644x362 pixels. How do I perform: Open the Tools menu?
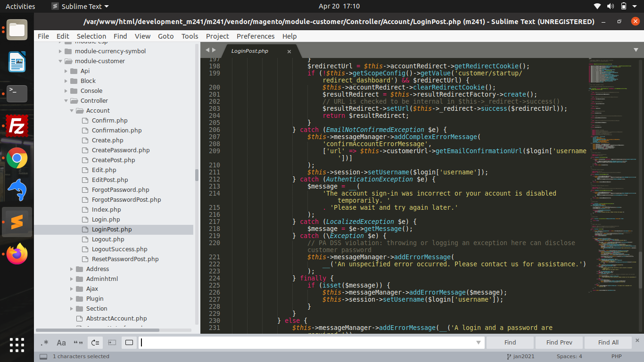[x=190, y=36]
